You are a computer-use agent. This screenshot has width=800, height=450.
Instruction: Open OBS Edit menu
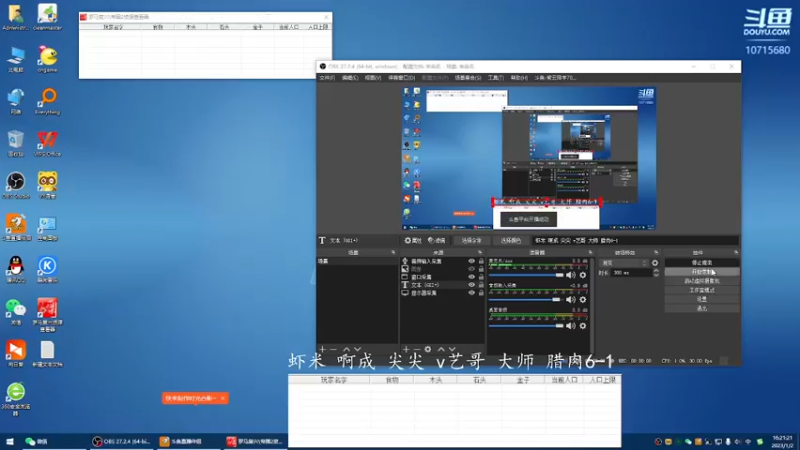[350, 78]
